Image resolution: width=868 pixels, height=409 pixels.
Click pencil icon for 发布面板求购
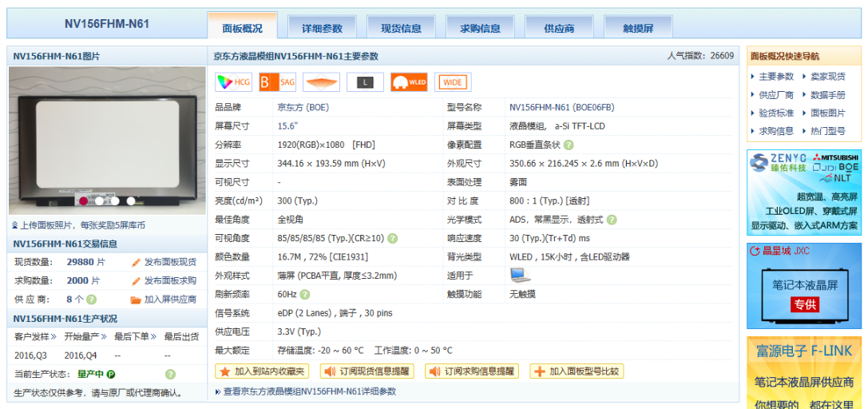coord(137,280)
